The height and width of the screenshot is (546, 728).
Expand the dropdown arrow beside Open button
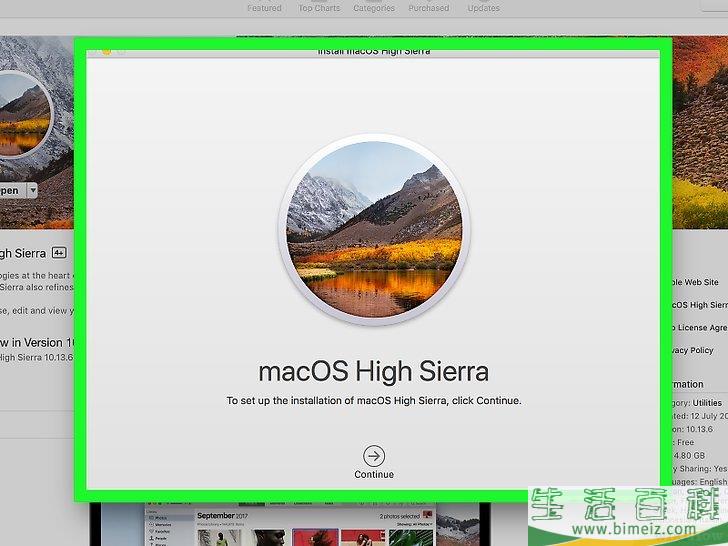(32, 190)
